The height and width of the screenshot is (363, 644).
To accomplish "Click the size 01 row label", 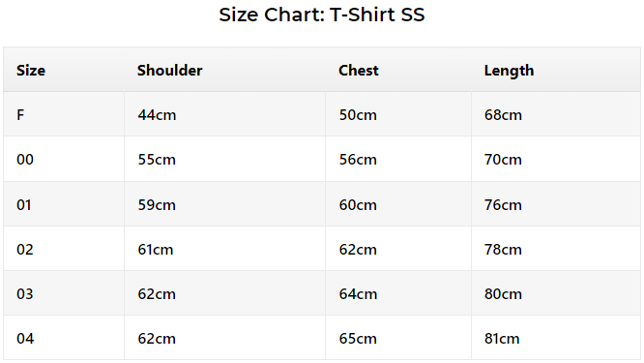I will pyautogui.click(x=24, y=204).
